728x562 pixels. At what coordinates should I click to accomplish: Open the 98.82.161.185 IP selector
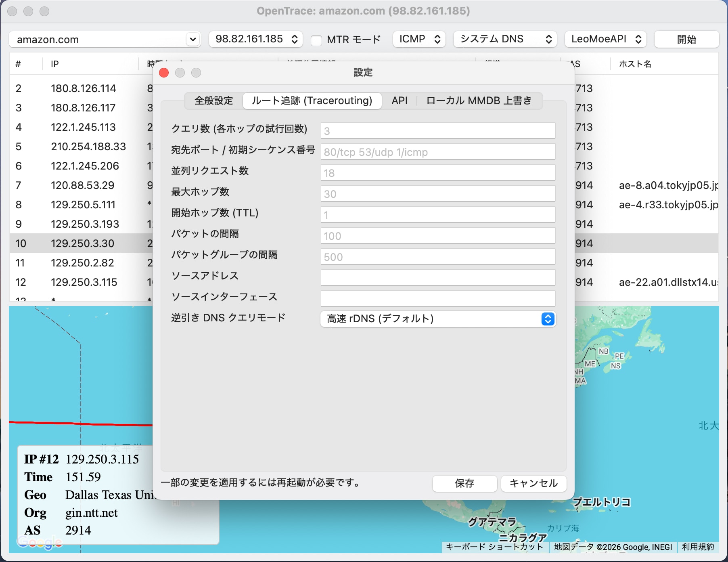click(255, 39)
